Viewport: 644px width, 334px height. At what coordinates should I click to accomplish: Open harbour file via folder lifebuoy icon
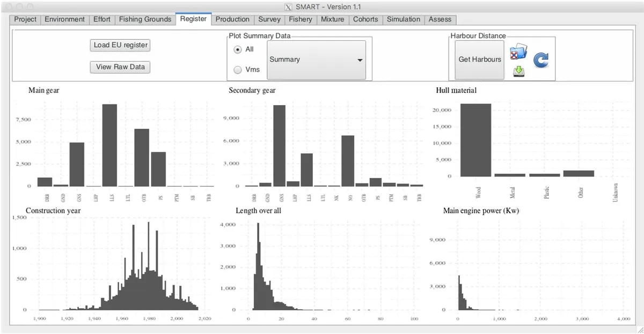(x=518, y=52)
